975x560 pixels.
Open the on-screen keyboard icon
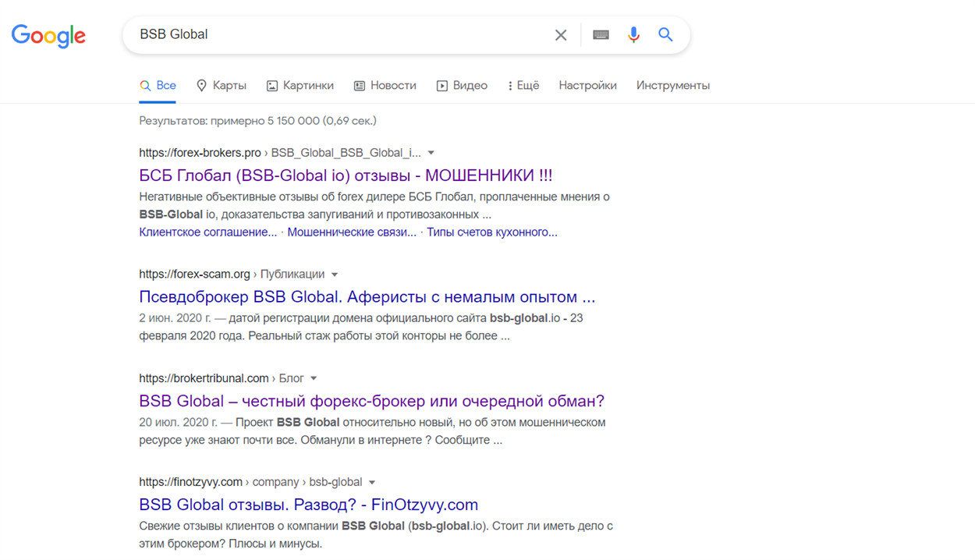click(601, 35)
